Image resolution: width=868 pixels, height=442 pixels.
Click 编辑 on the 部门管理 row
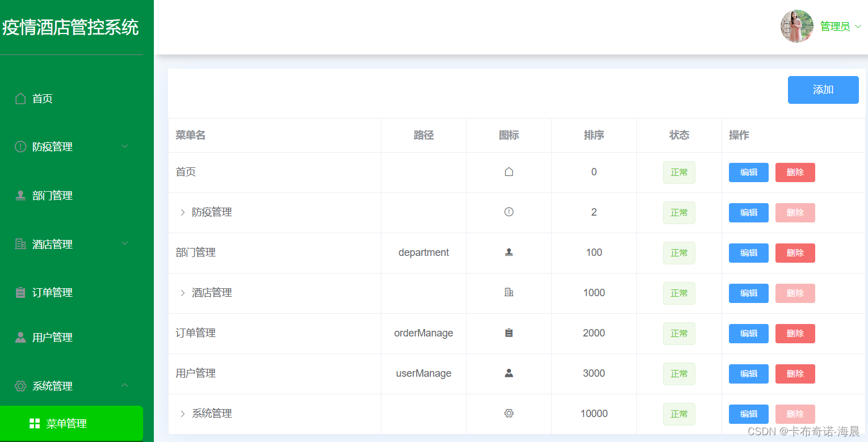(x=748, y=252)
